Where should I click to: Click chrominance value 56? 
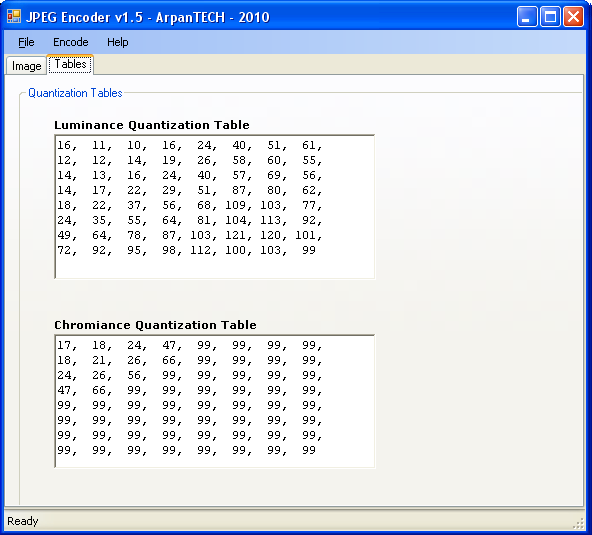134,375
